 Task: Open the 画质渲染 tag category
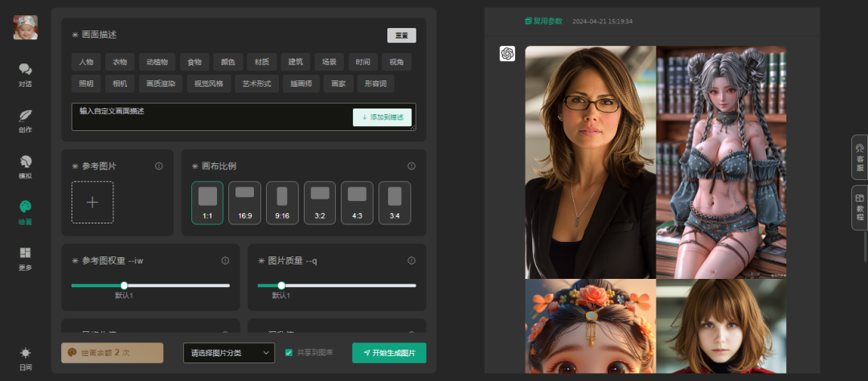[161, 84]
